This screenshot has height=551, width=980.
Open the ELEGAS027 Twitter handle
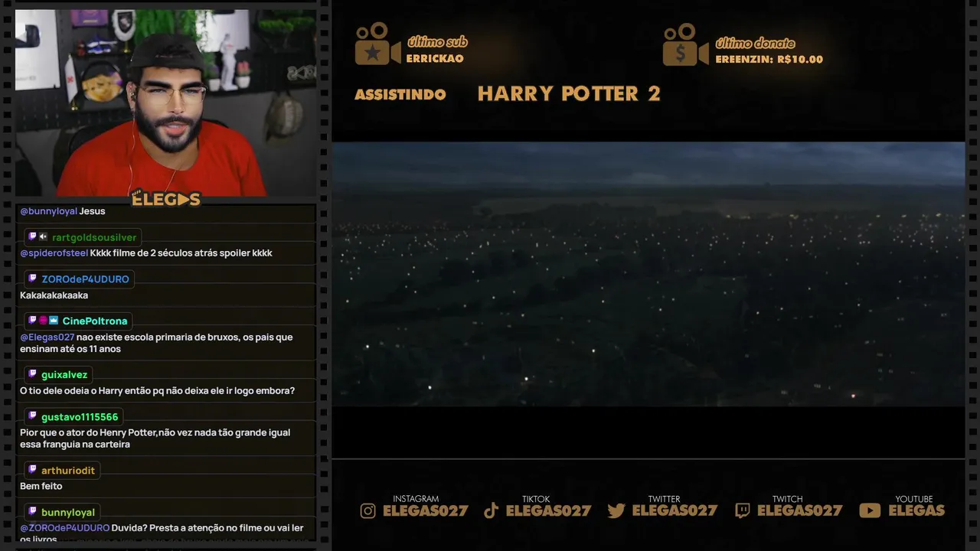coord(675,511)
